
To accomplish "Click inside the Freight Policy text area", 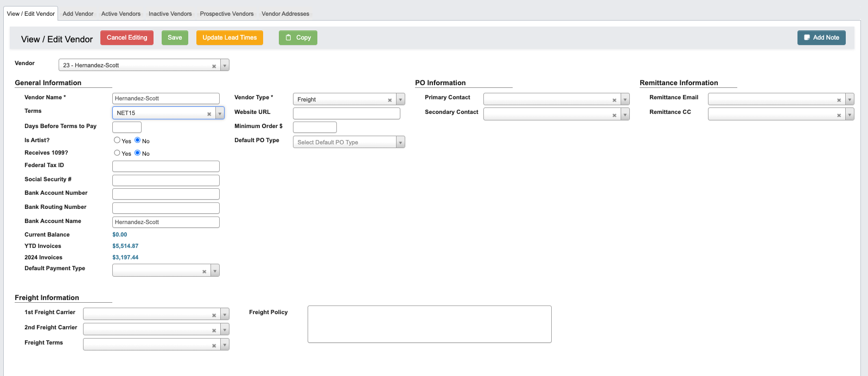I will (430, 324).
